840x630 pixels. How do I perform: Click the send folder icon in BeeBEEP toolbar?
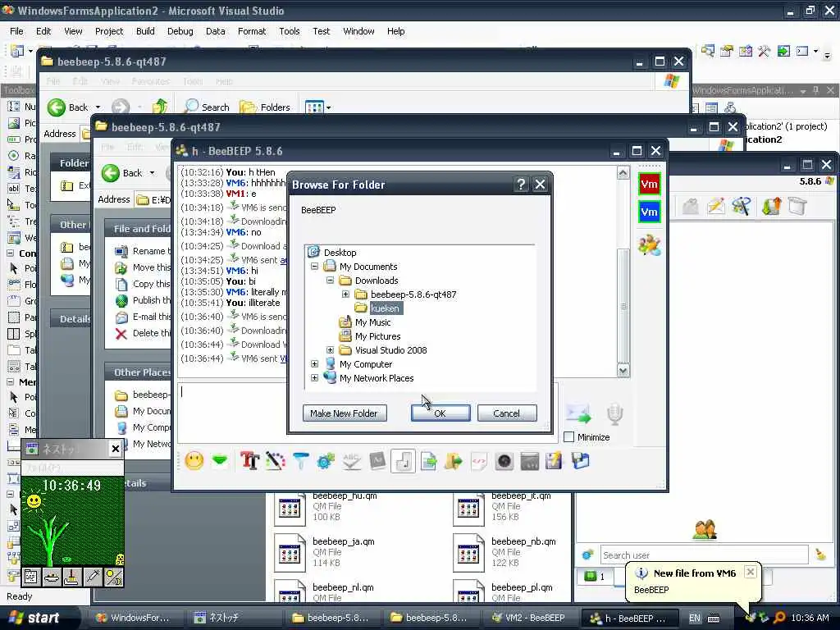click(453, 461)
